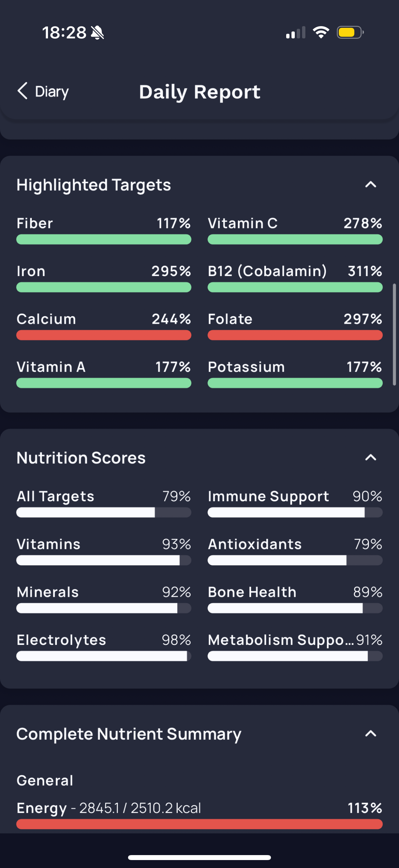Select the Vitamin C target bar
The height and width of the screenshot is (868, 399).
coord(295,240)
